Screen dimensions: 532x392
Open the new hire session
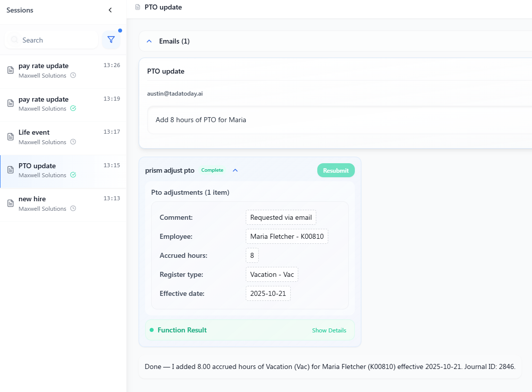[x=63, y=204]
